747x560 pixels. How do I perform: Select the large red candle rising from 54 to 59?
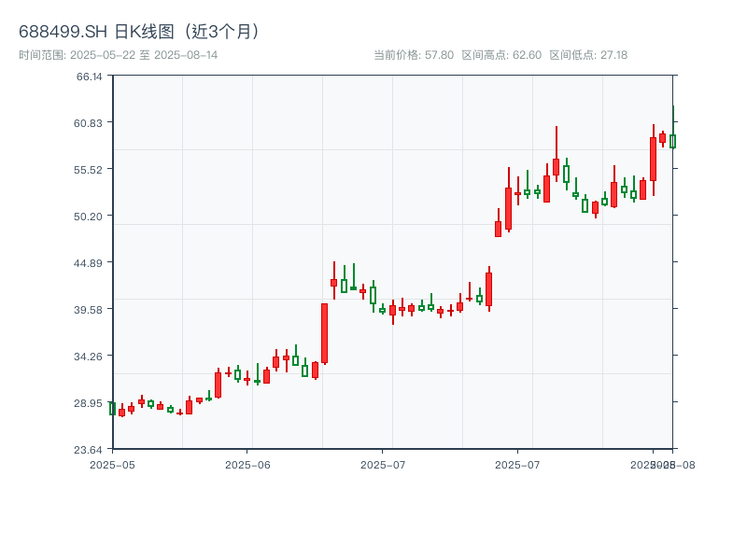(x=653, y=159)
